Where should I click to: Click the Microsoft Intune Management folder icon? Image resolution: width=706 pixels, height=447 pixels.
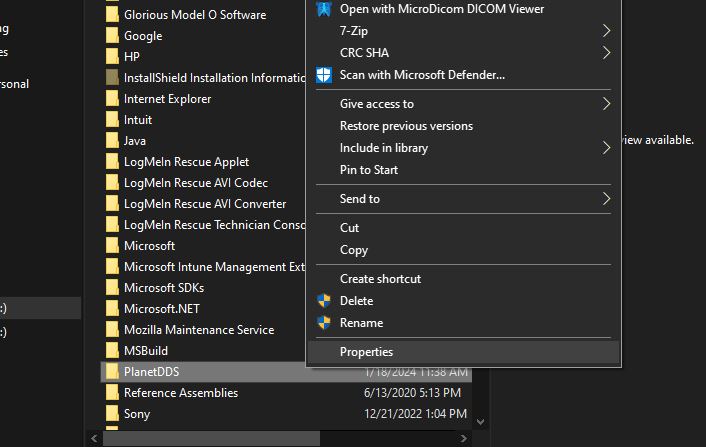pos(112,267)
